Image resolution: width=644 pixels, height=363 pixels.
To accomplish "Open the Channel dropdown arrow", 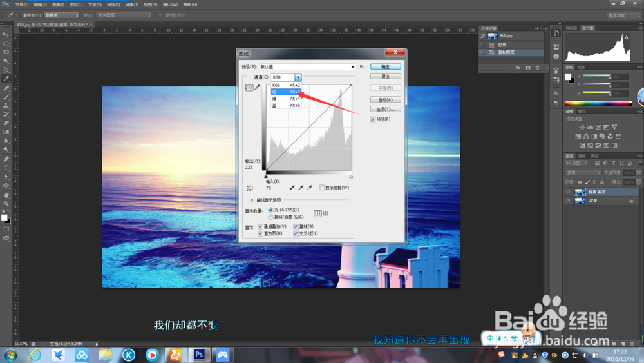I will [298, 77].
